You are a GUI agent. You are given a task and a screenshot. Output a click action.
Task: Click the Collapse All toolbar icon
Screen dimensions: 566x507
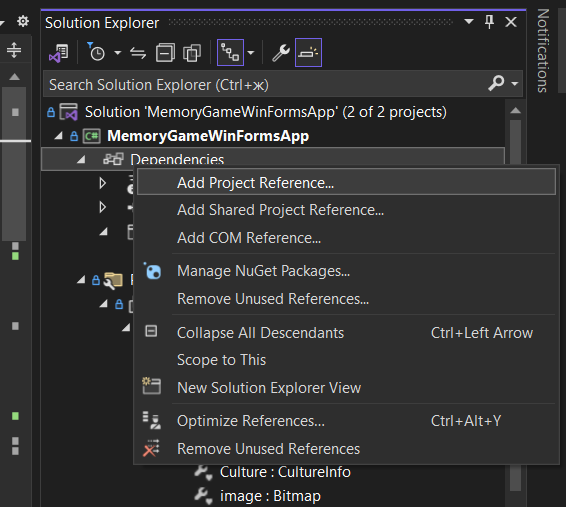165,53
